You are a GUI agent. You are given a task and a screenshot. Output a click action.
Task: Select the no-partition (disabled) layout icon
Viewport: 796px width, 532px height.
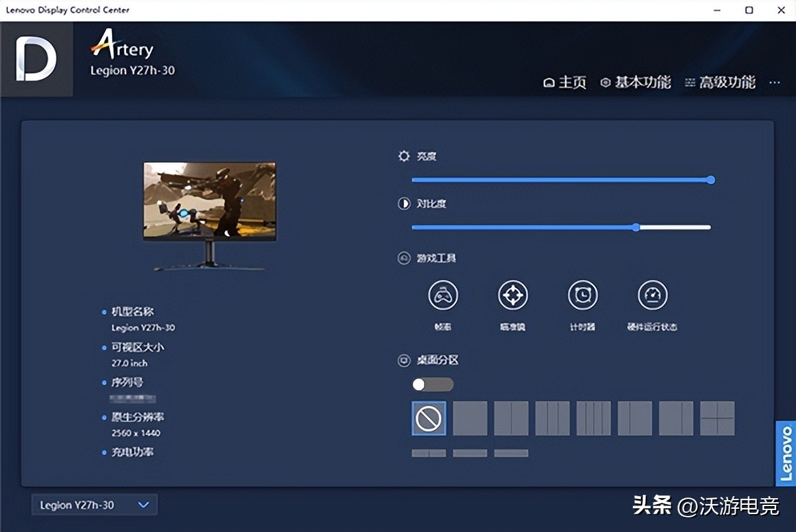[429, 419]
